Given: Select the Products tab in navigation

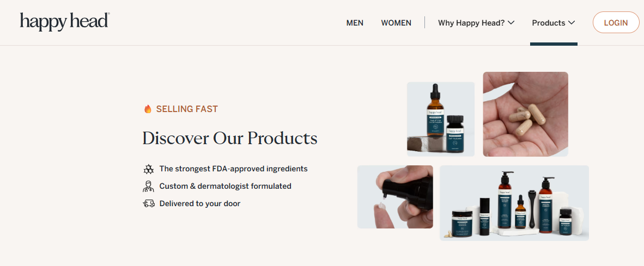Looking at the screenshot, I should pyautogui.click(x=553, y=23).
